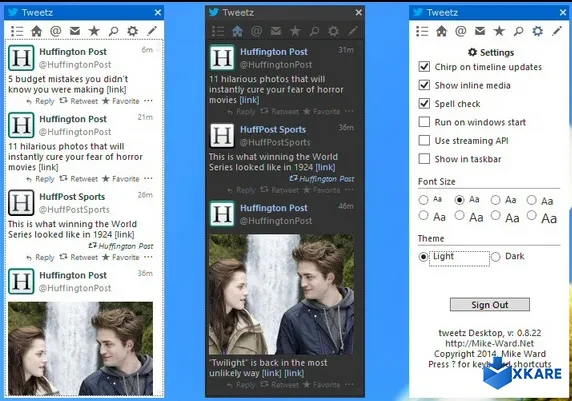Viewport: 572px width, 401px height.
Task: Favorite the '5 budget mistakes' tweet
Action: pos(121,101)
